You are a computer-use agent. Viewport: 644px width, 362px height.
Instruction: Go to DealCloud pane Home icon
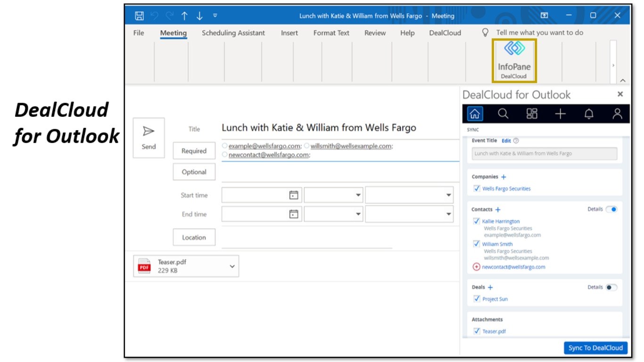475,114
